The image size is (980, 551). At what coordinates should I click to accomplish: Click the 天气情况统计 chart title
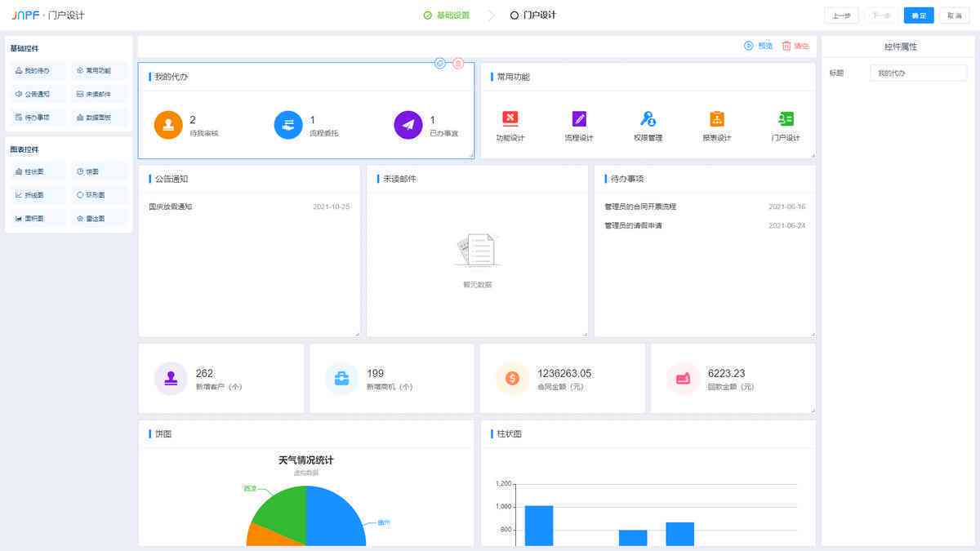click(306, 460)
